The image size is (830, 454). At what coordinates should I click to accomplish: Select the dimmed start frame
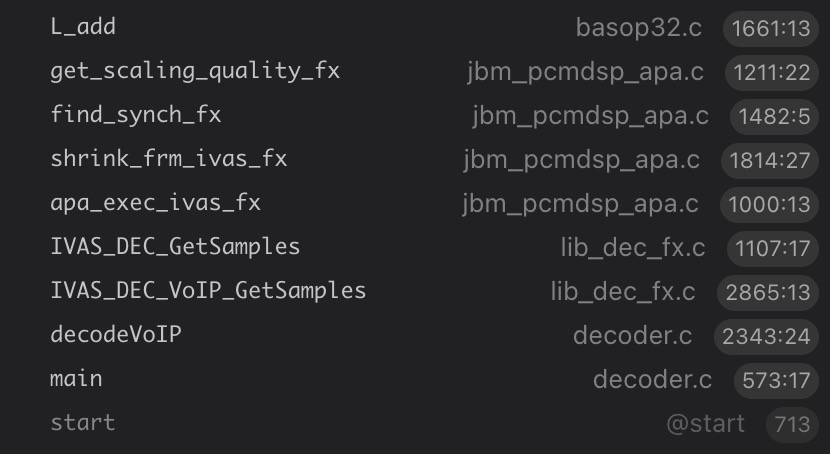coord(82,422)
